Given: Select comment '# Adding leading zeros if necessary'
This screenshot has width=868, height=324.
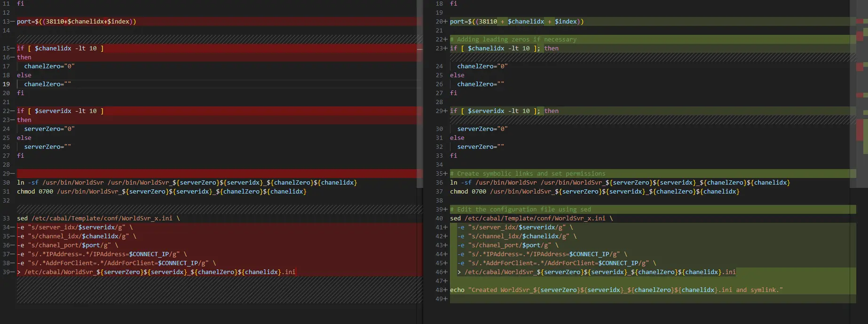Looking at the screenshot, I should point(513,39).
